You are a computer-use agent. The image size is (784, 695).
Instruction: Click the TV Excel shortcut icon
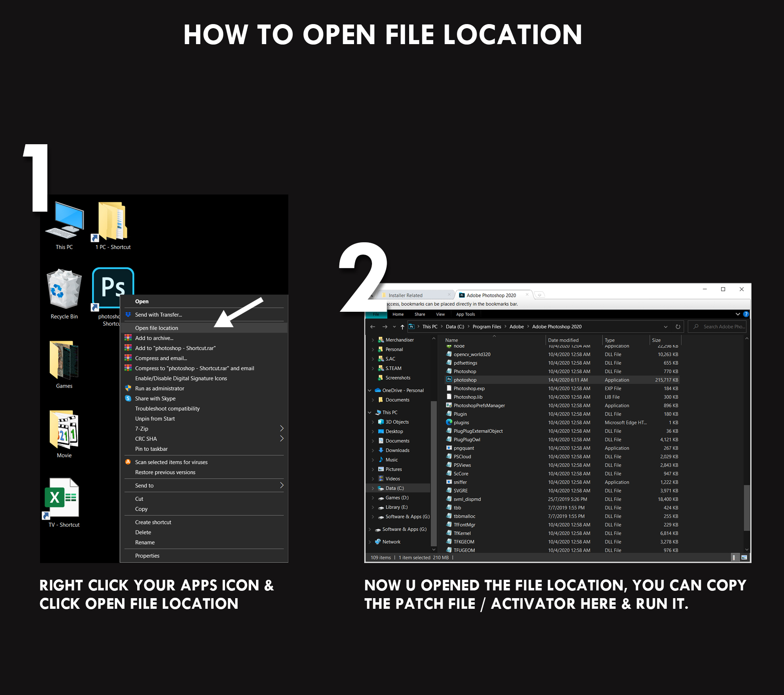pos(63,498)
